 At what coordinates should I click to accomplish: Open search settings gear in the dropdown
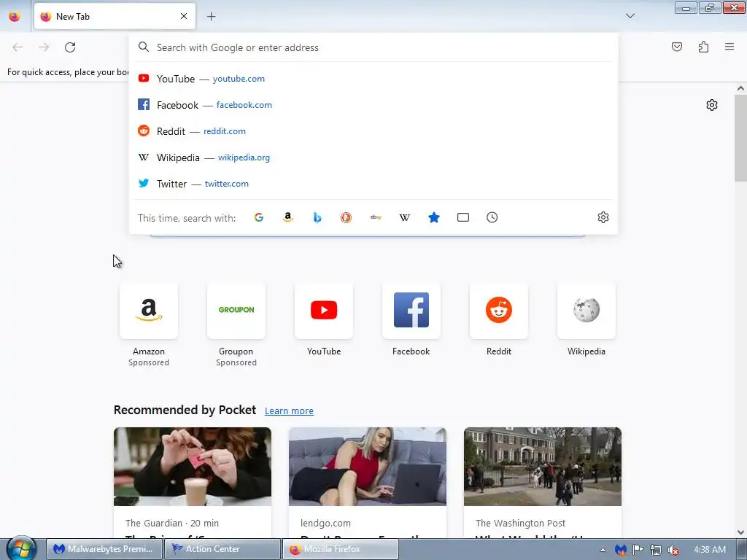[603, 217]
